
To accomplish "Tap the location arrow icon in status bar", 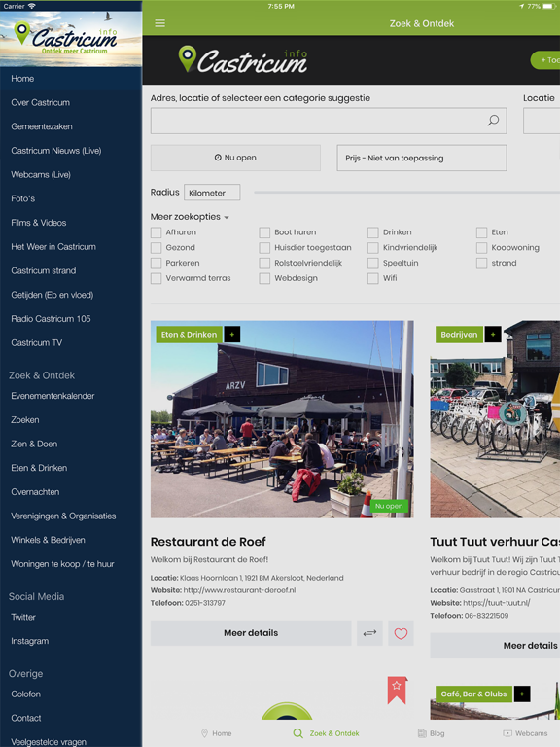I will [x=521, y=6].
